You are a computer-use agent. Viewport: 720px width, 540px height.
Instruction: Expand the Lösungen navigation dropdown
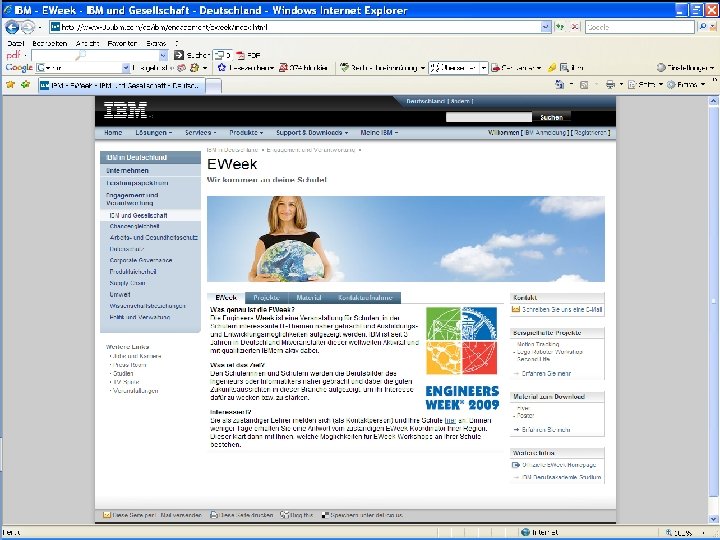click(153, 132)
